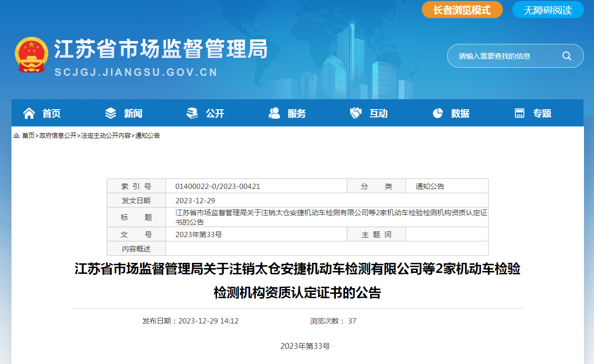This screenshot has width=594, height=364.
Task: Click the people icon beside 服务
Action: click(x=274, y=113)
